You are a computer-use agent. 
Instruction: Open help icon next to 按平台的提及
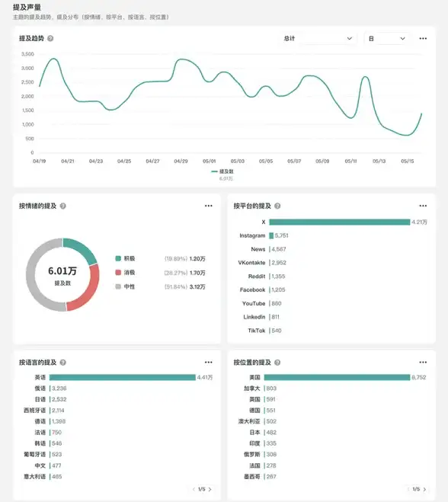277,206
